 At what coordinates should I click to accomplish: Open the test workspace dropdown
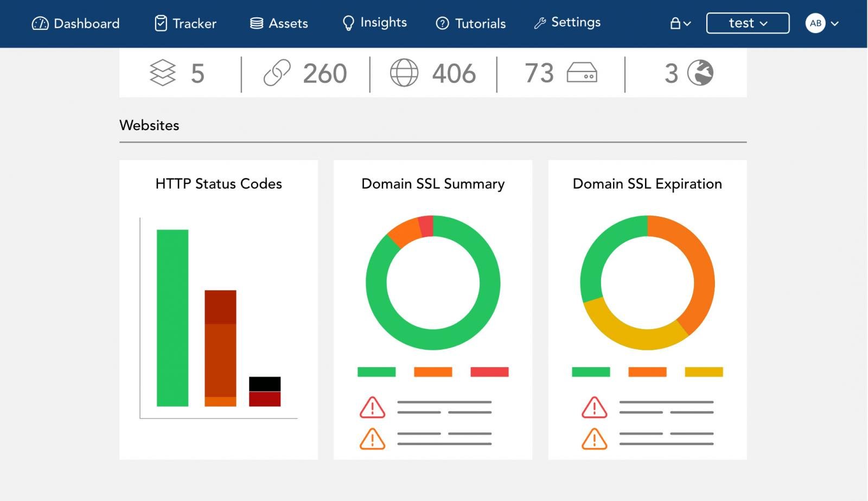coord(747,23)
